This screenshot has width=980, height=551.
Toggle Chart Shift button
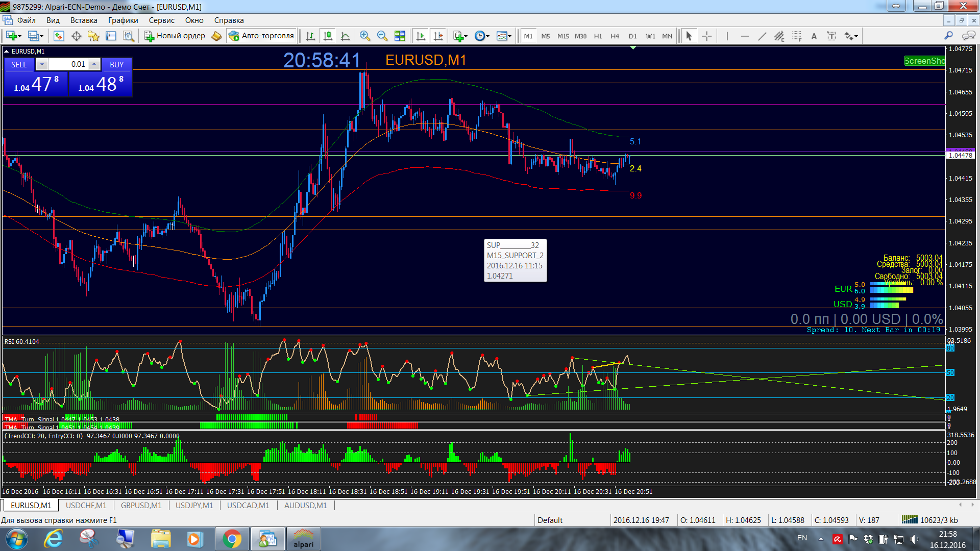[438, 36]
